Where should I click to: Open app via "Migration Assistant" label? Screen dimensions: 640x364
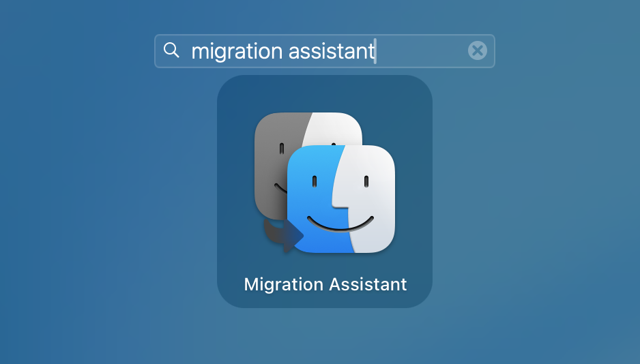click(x=325, y=284)
